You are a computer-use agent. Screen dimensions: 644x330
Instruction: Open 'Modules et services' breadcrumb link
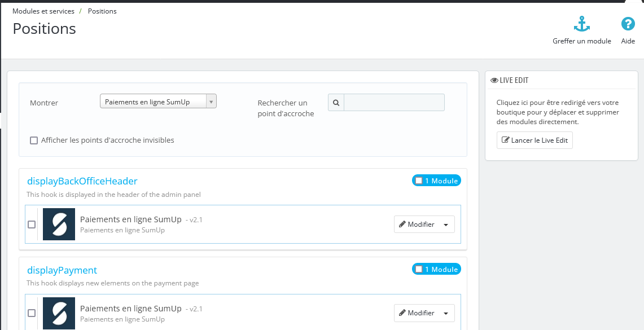click(43, 11)
